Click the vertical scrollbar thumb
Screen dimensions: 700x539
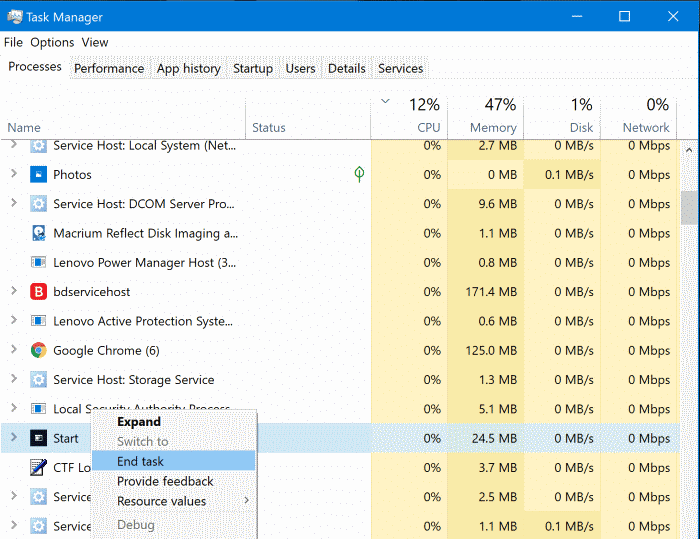pos(689,208)
